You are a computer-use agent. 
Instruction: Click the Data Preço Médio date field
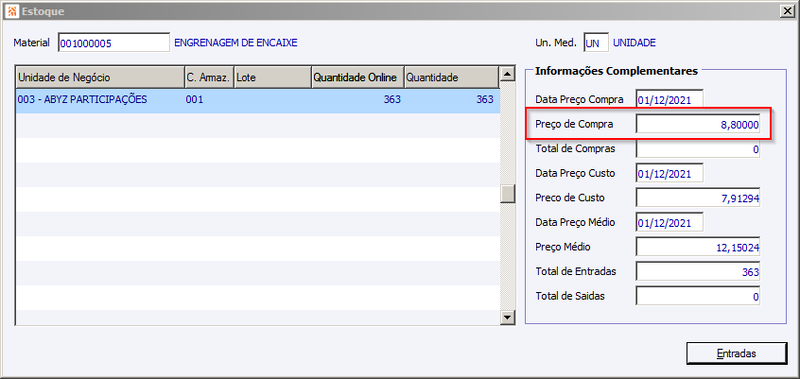click(669, 222)
